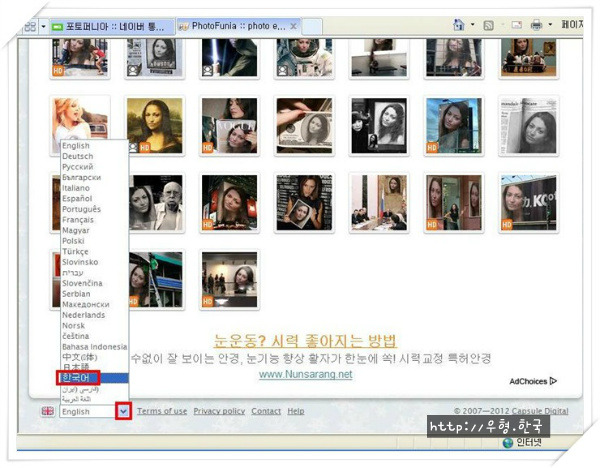The width and height of the screenshot is (600, 468).
Task: Open the astronaut effect thumbnail
Action: [x=305, y=57]
